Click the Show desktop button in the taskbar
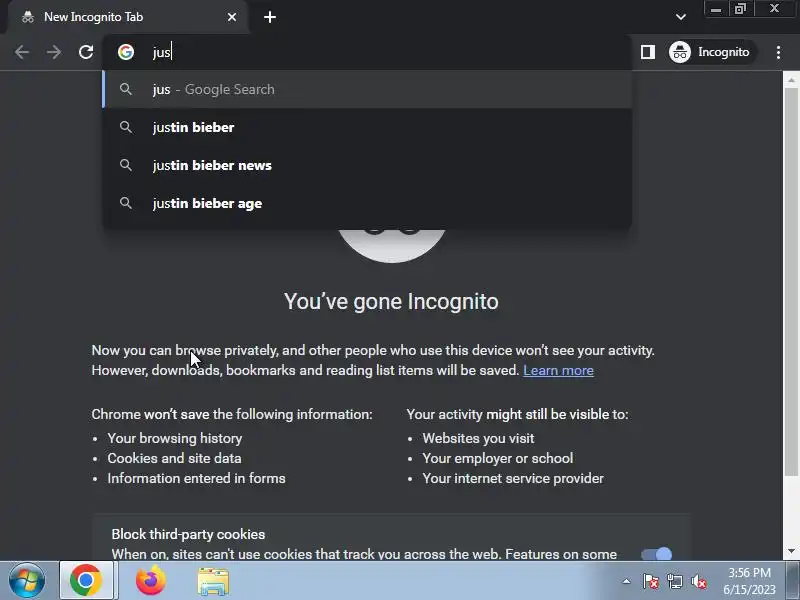This screenshot has width=800, height=600. 794,581
